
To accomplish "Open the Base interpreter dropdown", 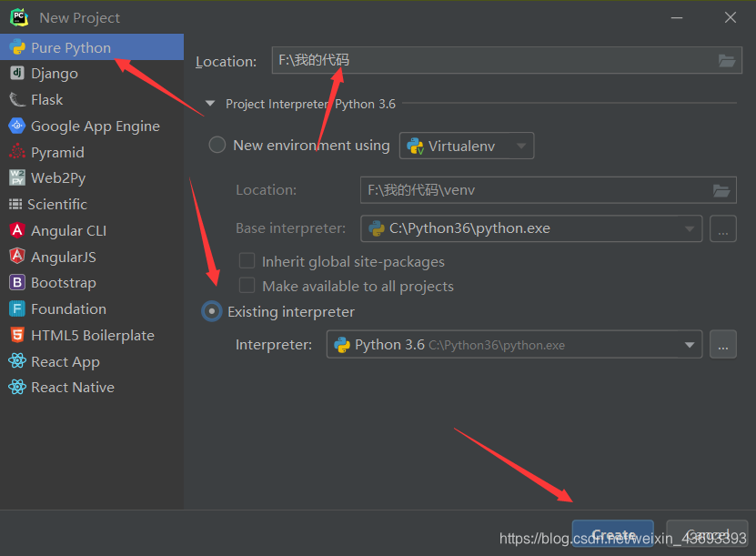I will coord(531,228).
